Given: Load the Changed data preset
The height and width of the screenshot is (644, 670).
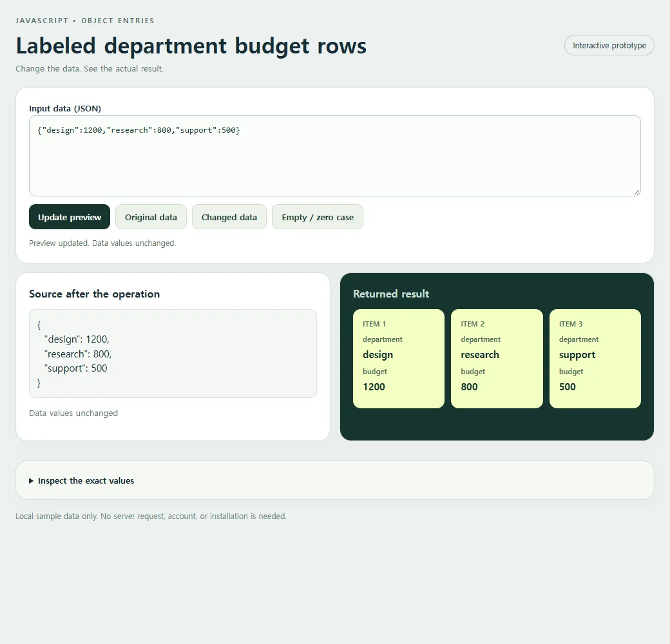Looking at the screenshot, I should click(229, 217).
